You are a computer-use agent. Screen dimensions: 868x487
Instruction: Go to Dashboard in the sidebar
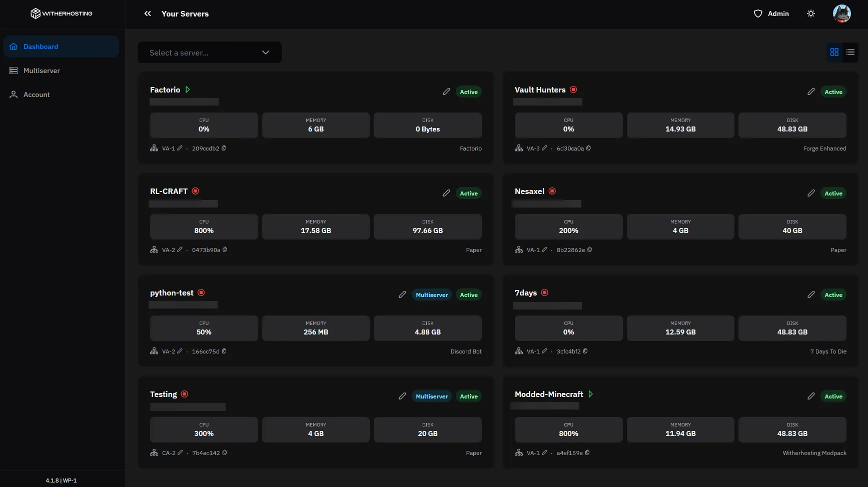(x=61, y=46)
